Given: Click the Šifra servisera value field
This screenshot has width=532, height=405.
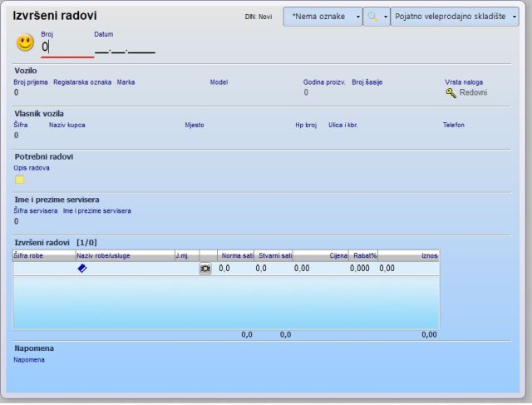Looking at the screenshot, I should click(17, 221).
